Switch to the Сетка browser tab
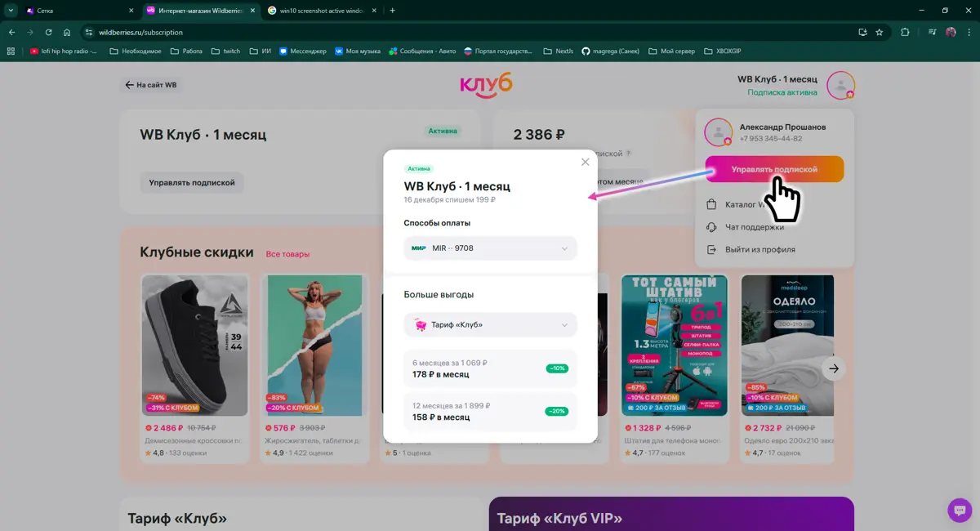This screenshot has height=531, width=980. (78, 11)
